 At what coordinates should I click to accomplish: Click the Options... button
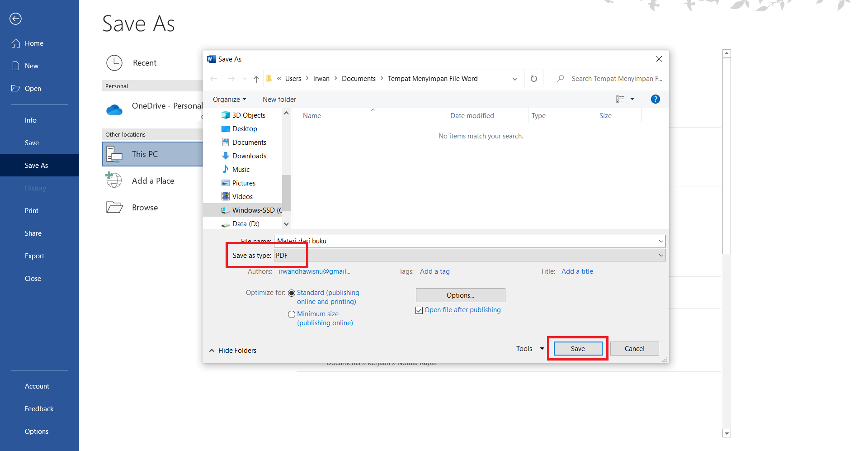[460, 295]
